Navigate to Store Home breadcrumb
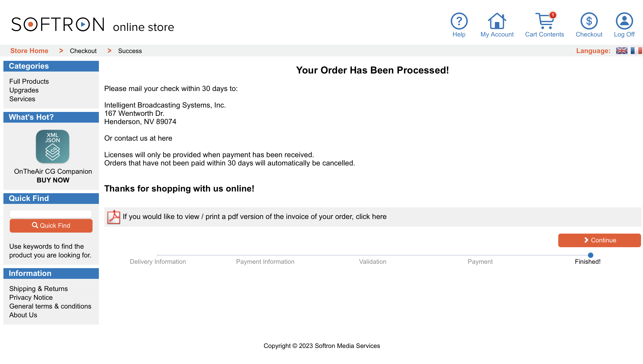643x364 pixels. point(29,51)
